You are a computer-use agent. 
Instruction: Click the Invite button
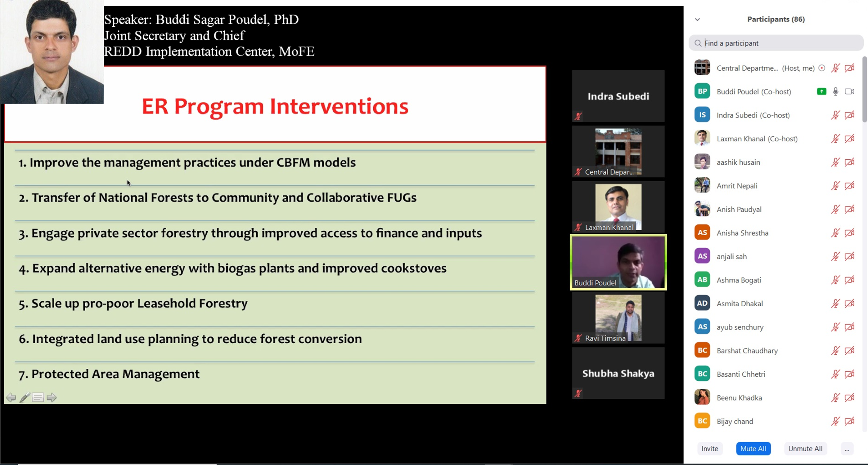tap(710, 449)
